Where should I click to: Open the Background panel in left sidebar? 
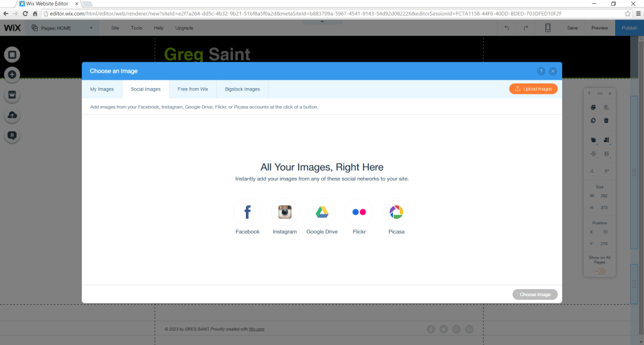[13, 55]
